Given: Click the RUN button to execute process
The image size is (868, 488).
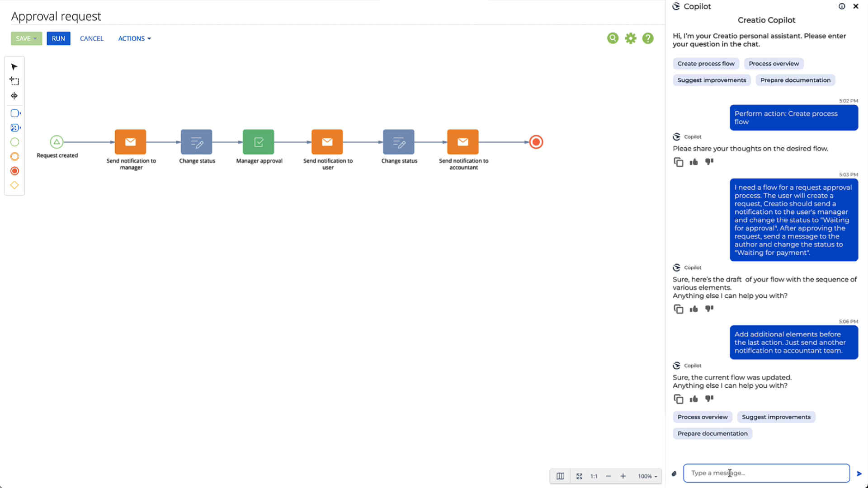Looking at the screenshot, I should [x=58, y=38].
